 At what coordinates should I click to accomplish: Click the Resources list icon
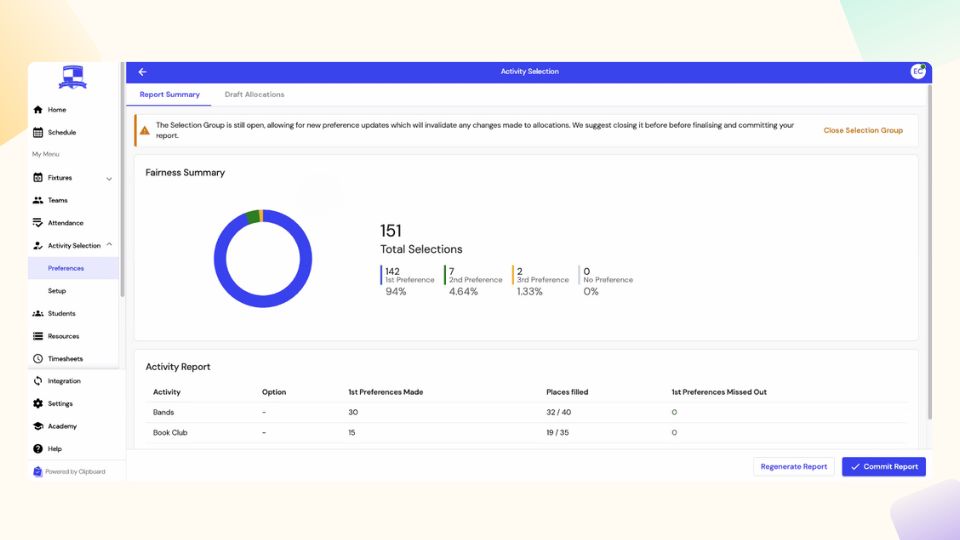[38, 336]
